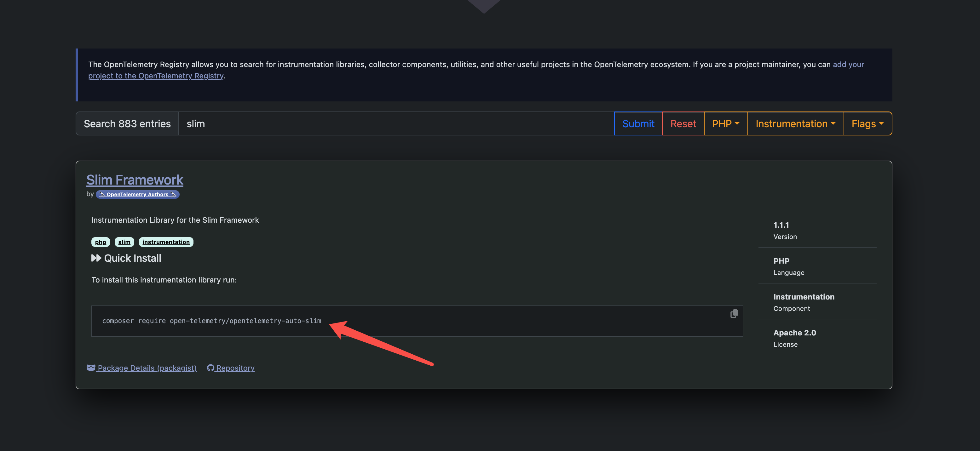The height and width of the screenshot is (451, 980).
Task: Select the php tag
Action: (101, 242)
